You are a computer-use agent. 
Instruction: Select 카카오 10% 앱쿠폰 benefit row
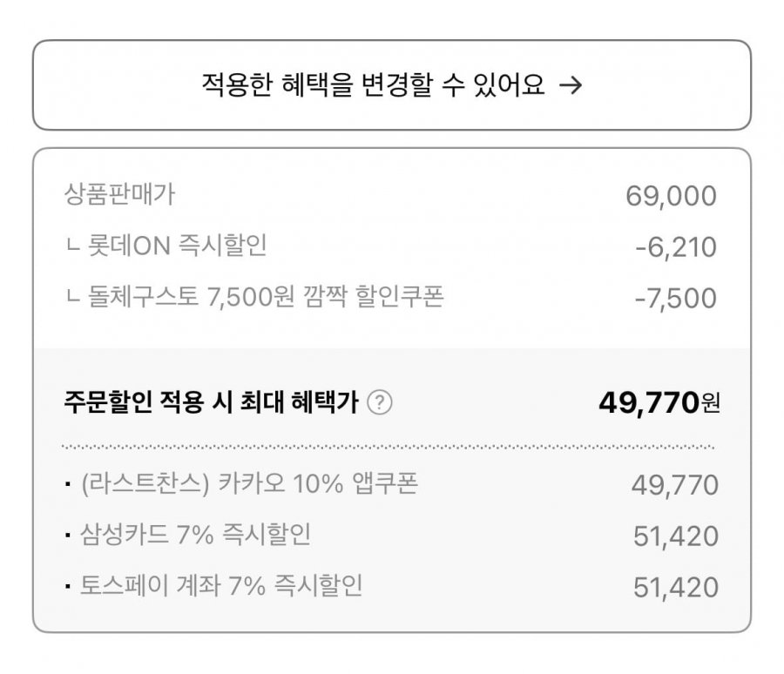392,484
